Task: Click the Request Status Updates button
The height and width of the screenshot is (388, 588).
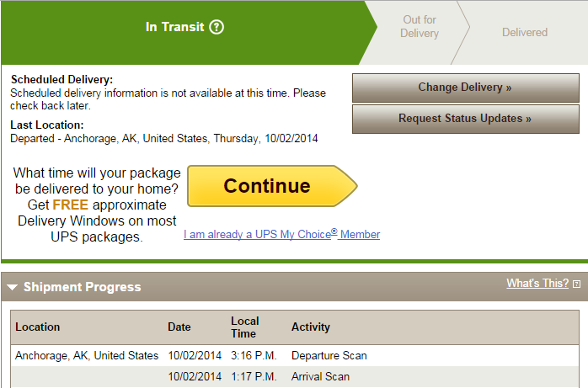Action: [x=465, y=119]
